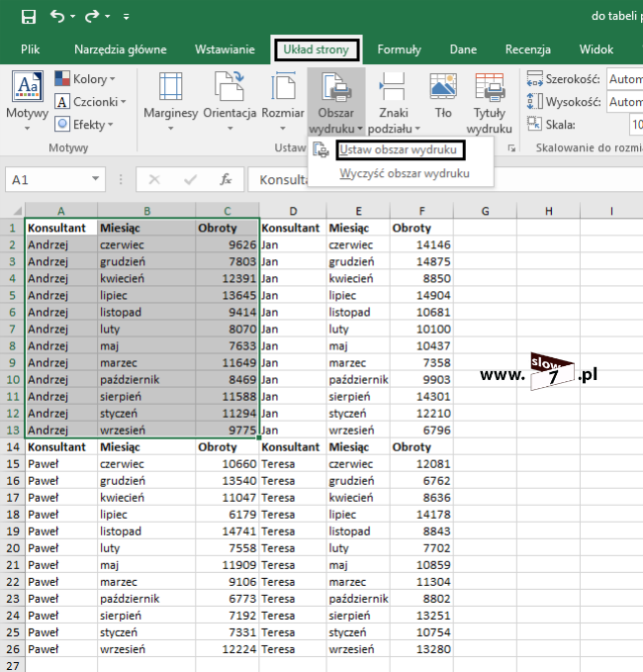Open the Widok tab

click(597, 49)
